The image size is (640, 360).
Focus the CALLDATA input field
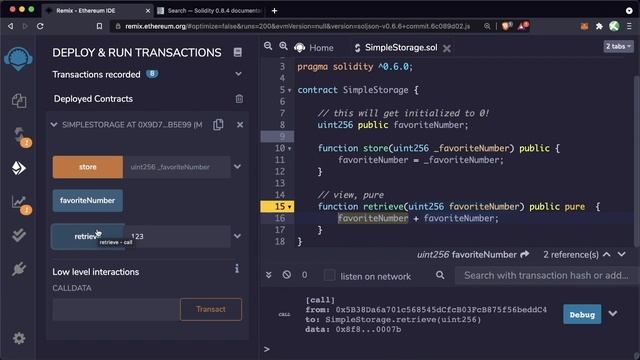(x=116, y=309)
